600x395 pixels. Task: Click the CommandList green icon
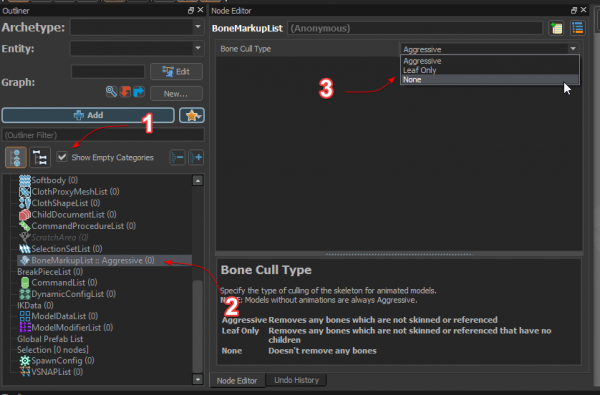point(25,283)
